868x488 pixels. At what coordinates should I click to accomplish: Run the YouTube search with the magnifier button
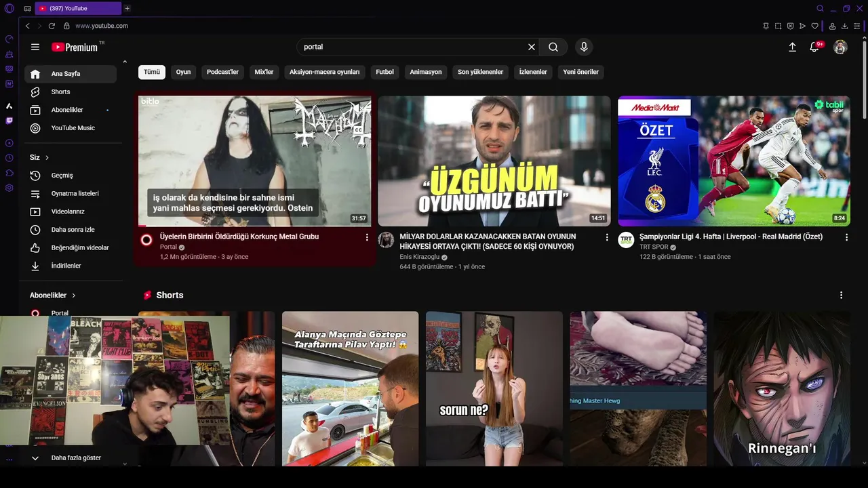pos(553,47)
